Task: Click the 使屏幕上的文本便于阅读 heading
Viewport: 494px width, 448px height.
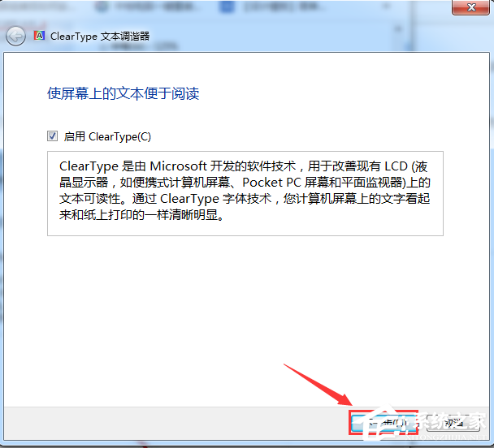Action: [123, 93]
